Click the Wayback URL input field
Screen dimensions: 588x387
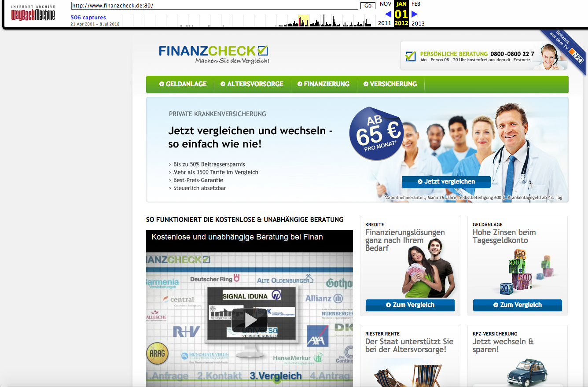click(214, 6)
